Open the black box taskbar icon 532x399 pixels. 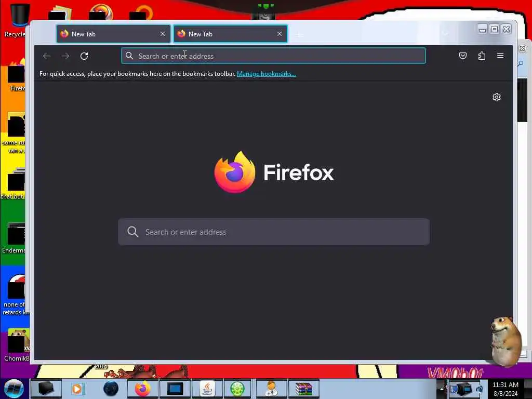click(x=46, y=389)
